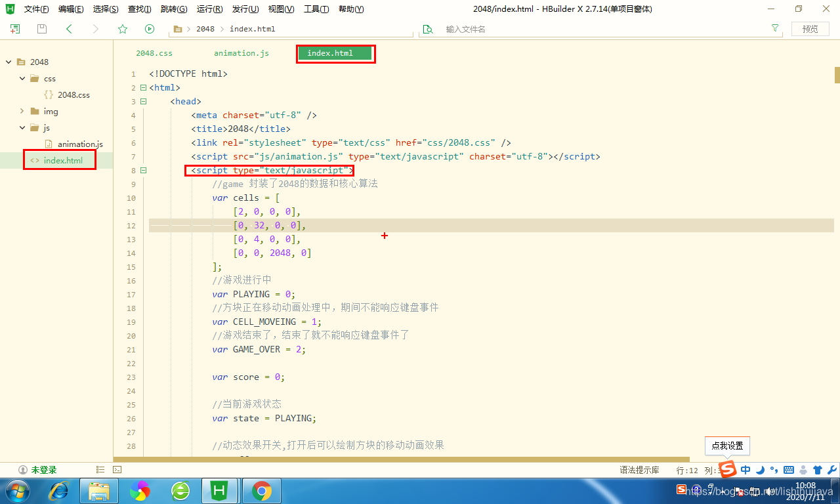Click the Sogou S input method icon

point(727,469)
